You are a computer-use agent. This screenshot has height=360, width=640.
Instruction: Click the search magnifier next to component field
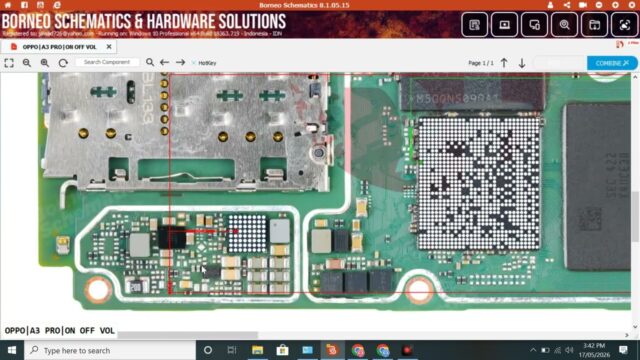[x=150, y=62]
